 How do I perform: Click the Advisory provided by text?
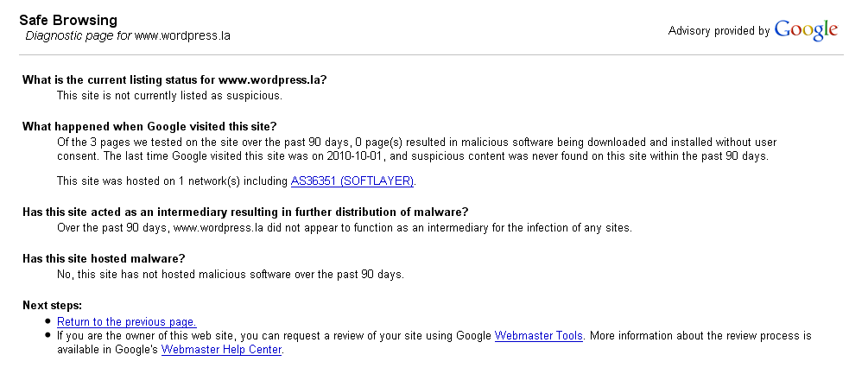click(719, 31)
